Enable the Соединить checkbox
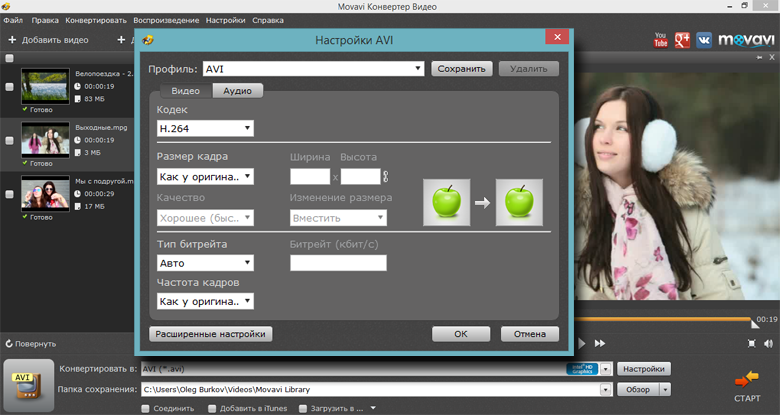Image resolution: width=780 pixels, height=415 pixels. coord(145,409)
